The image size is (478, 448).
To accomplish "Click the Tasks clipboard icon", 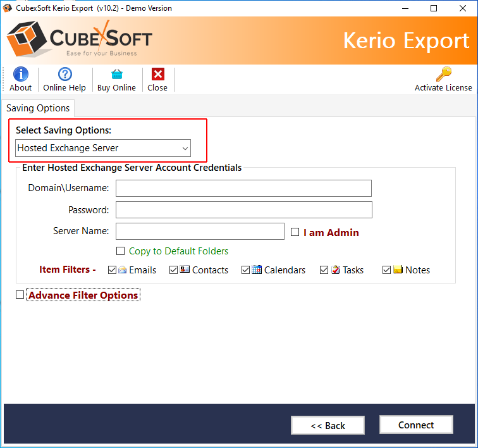I will coord(336,270).
